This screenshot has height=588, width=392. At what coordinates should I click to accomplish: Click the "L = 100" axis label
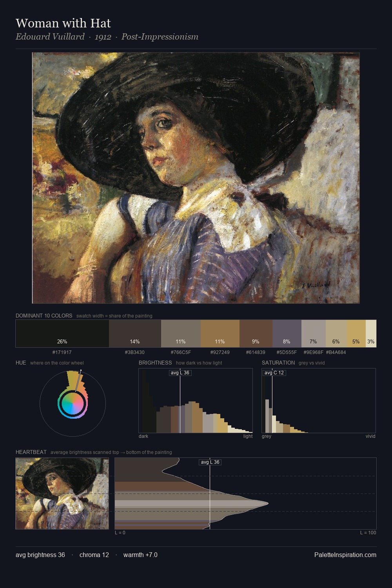(x=368, y=533)
